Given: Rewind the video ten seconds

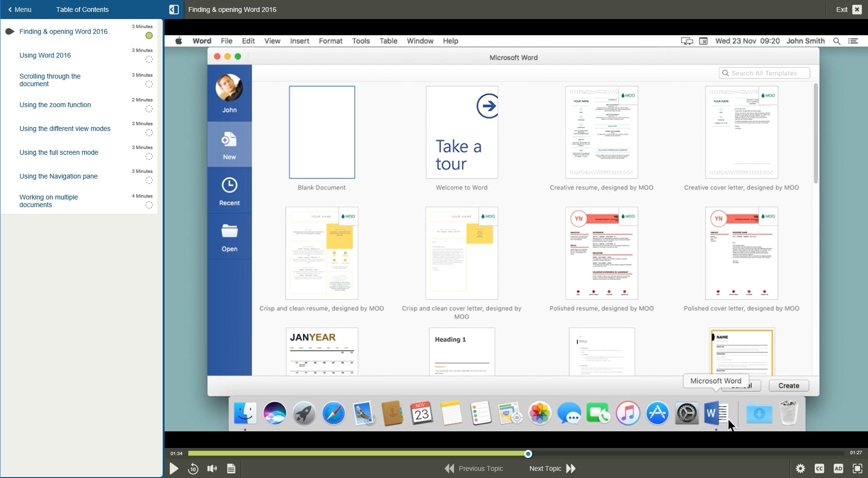Looking at the screenshot, I should point(193,468).
